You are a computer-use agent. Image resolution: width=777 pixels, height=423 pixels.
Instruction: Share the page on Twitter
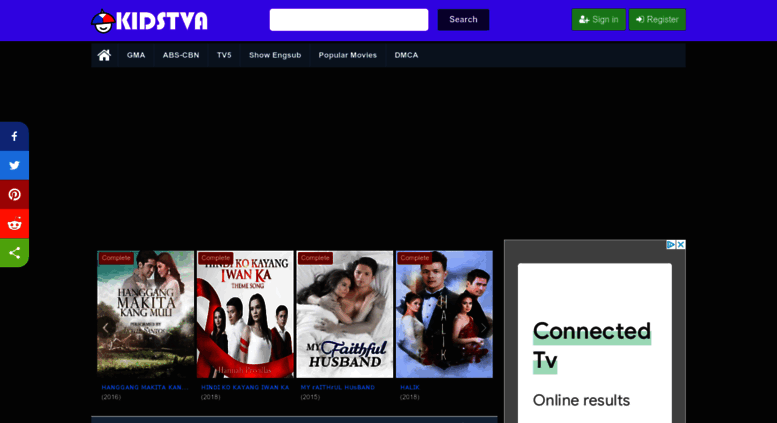(x=14, y=165)
